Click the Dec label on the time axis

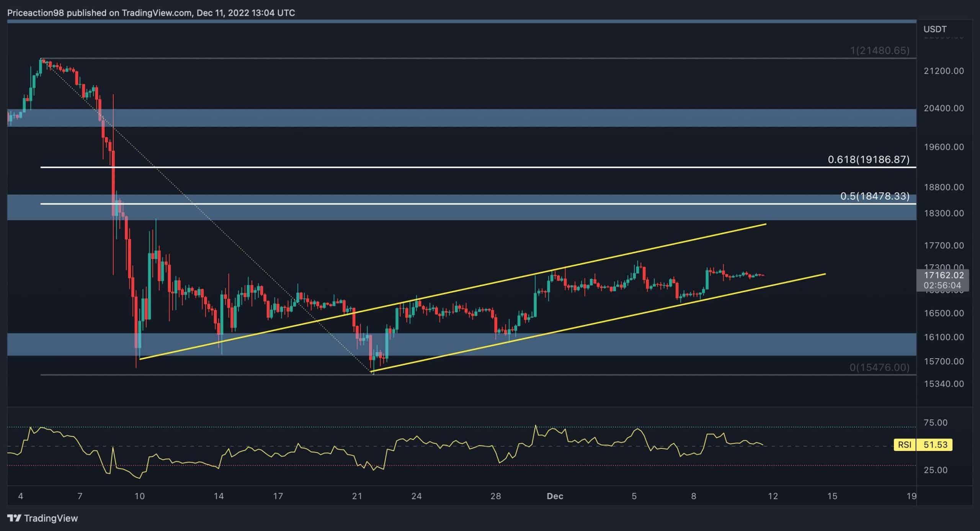pos(555,496)
